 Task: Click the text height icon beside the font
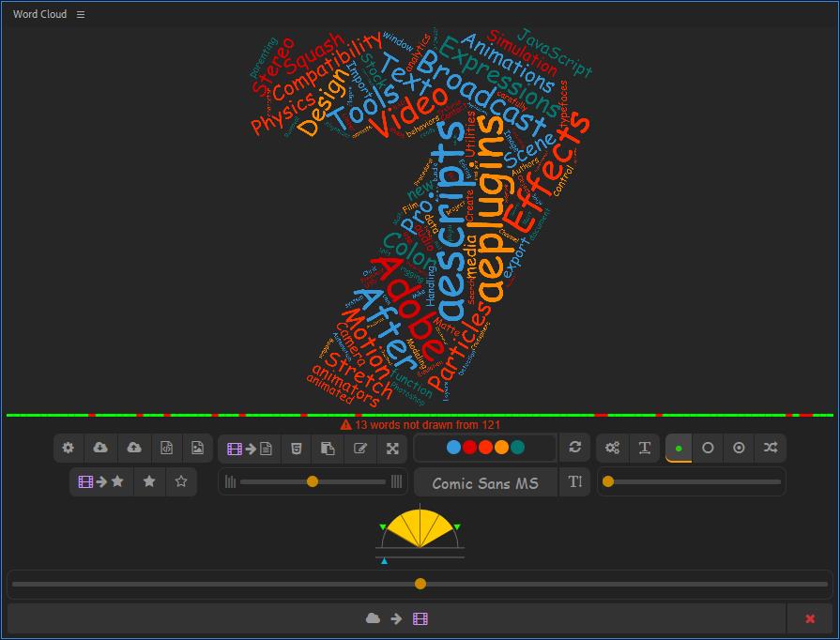click(x=574, y=482)
